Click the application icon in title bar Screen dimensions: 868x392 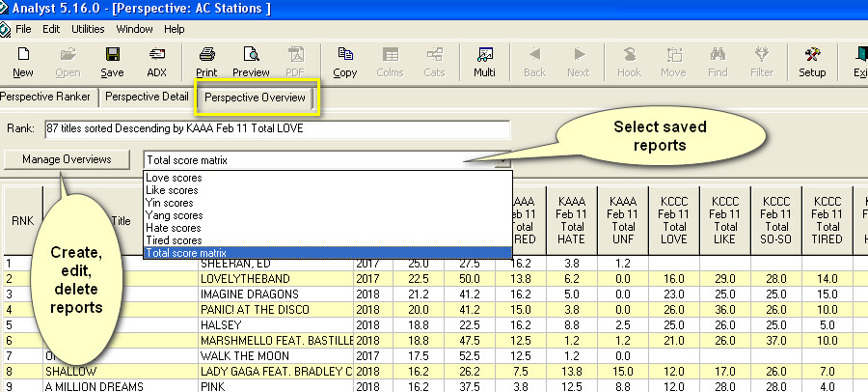click(5, 10)
